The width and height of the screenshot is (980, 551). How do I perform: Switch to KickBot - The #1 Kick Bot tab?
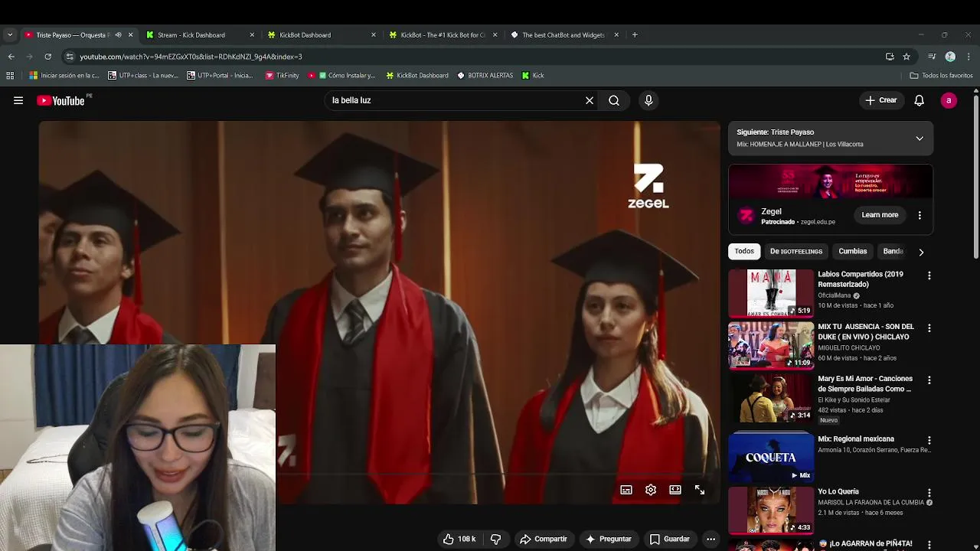tap(443, 34)
